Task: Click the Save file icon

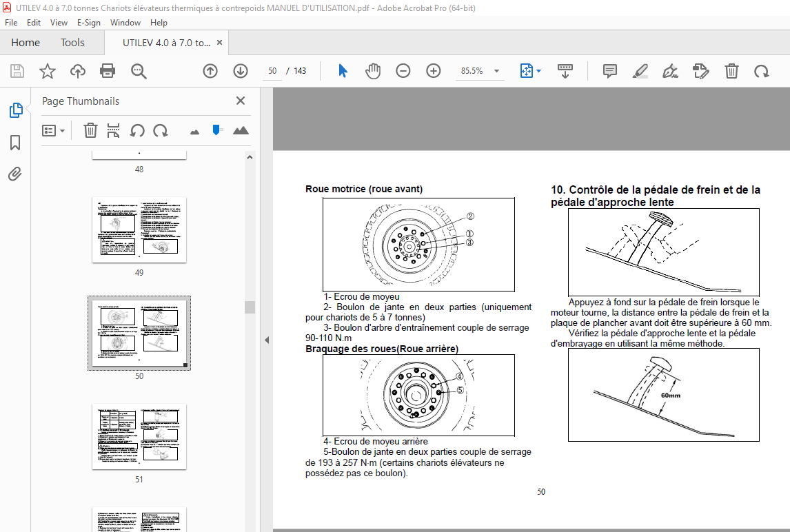Action: 17,71
